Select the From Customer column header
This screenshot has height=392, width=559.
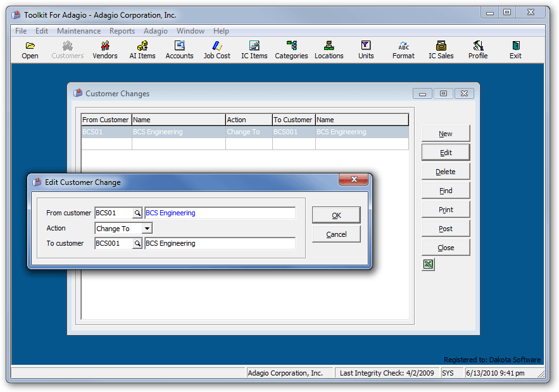(106, 120)
